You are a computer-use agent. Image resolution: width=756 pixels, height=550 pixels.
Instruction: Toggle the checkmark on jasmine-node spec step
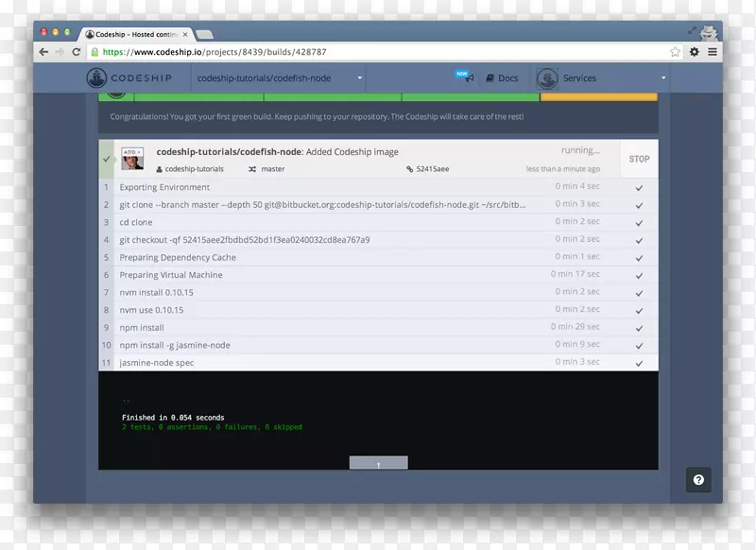(x=640, y=362)
